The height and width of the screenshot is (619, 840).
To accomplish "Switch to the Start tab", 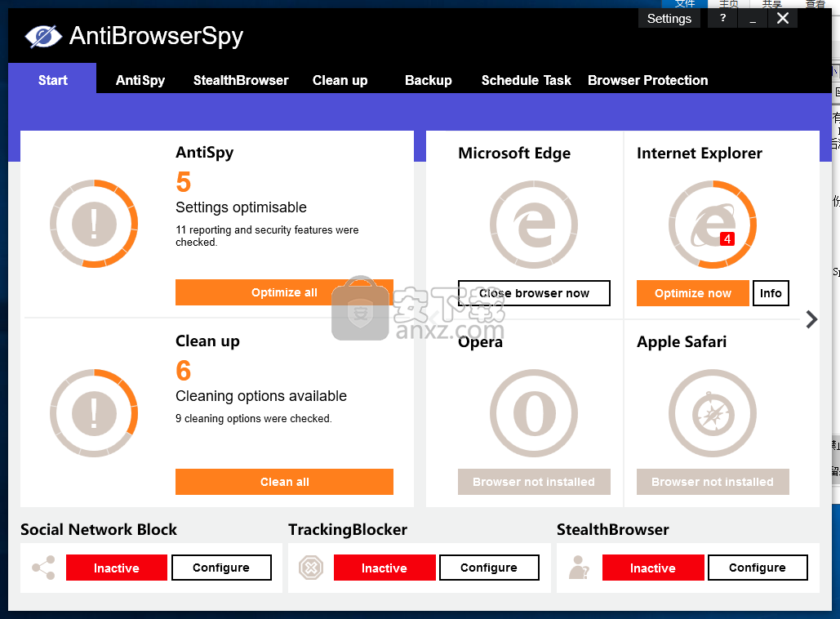I will [52, 80].
